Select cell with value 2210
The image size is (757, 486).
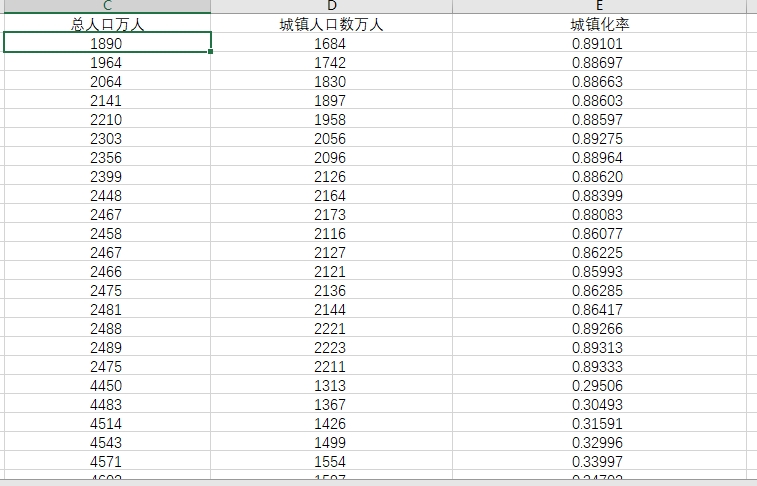pyautogui.click(x=107, y=119)
